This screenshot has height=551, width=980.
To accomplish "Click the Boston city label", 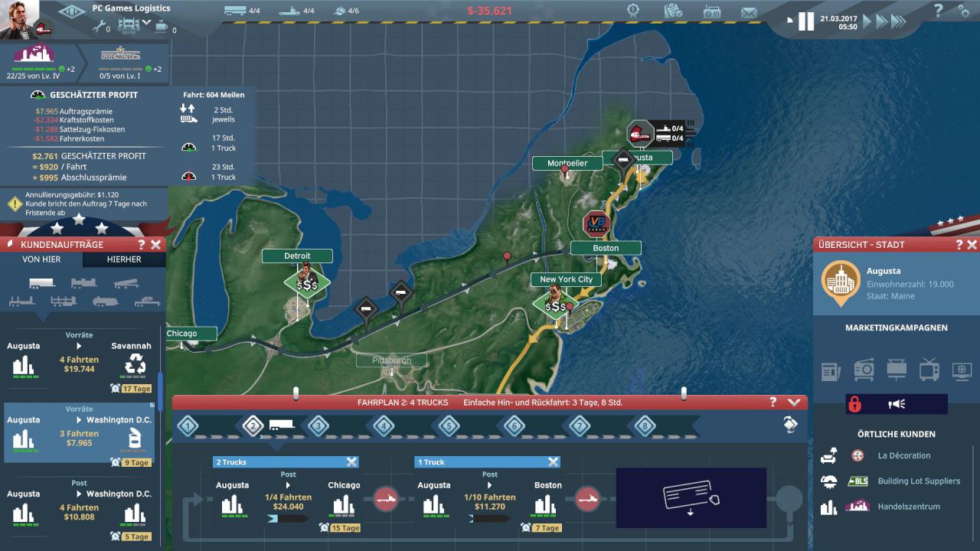I will pos(606,248).
